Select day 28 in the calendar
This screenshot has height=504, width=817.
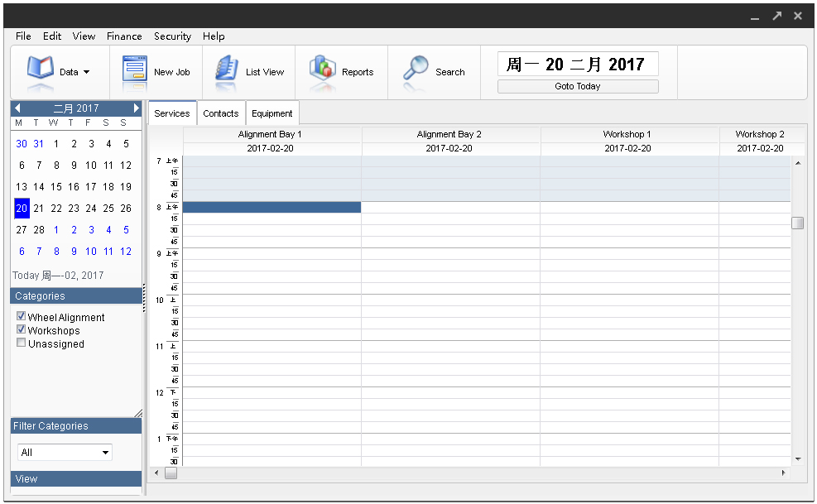tap(39, 229)
